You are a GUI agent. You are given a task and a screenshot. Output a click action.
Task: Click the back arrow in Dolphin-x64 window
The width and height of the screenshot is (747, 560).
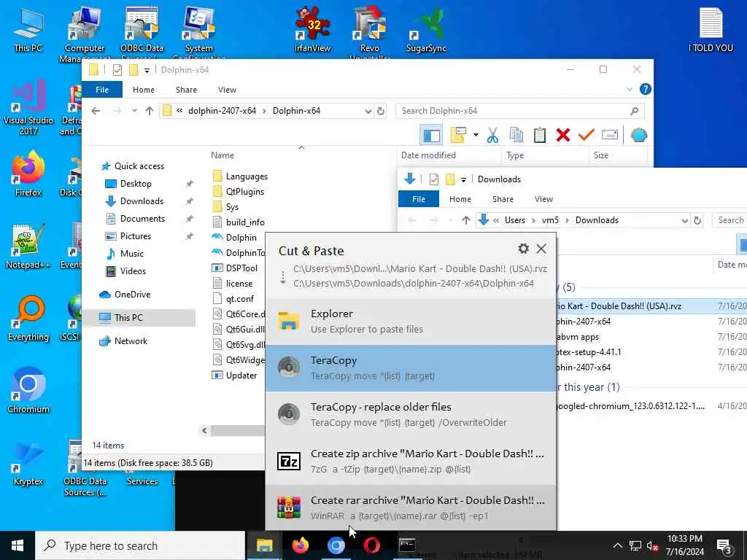coord(96,111)
